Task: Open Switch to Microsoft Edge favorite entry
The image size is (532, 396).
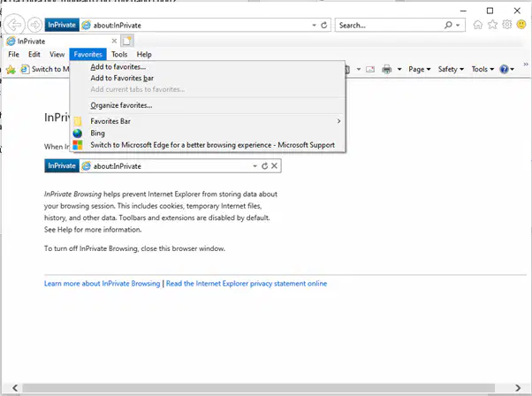Action: point(208,145)
